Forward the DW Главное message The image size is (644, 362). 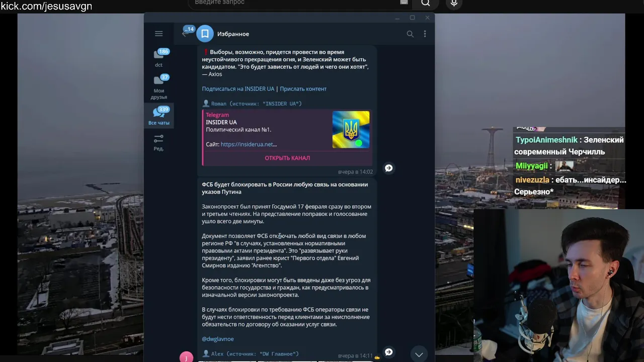(x=388, y=352)
